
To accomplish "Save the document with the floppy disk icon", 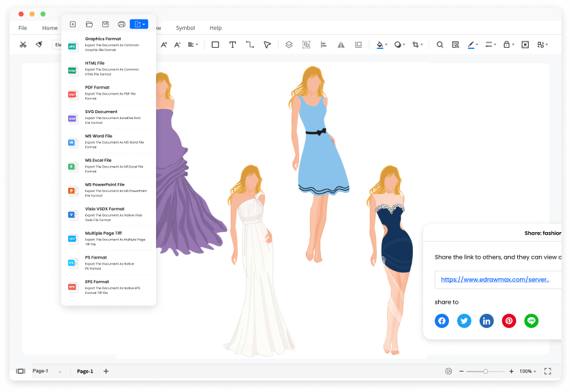I will pyautogui.click(x=105, y=24).
